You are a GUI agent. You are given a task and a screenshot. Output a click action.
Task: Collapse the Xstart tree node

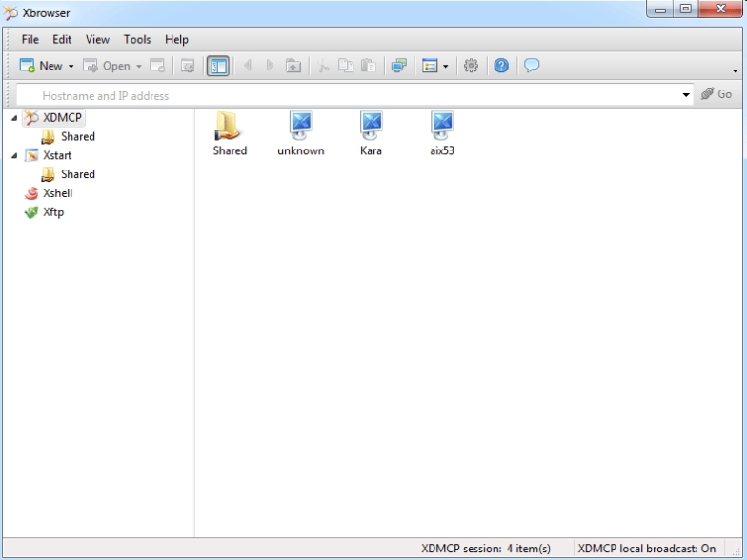(x=14, y=156)
